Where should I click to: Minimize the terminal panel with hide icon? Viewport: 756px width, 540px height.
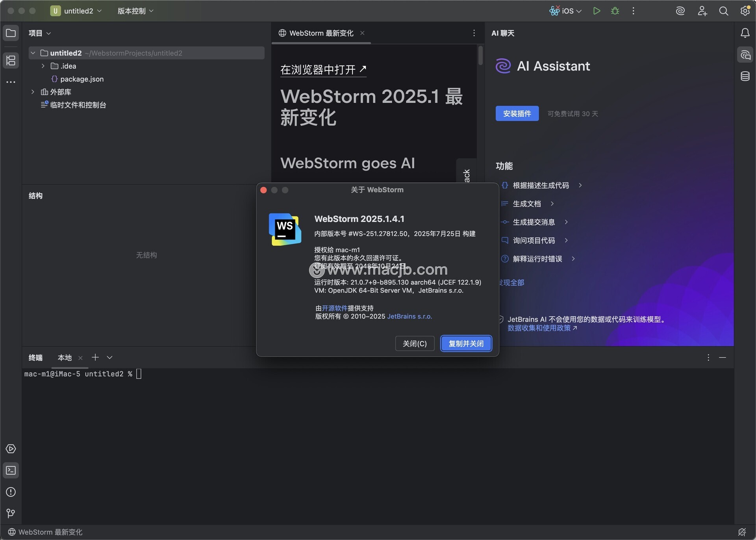coord(723,358)
